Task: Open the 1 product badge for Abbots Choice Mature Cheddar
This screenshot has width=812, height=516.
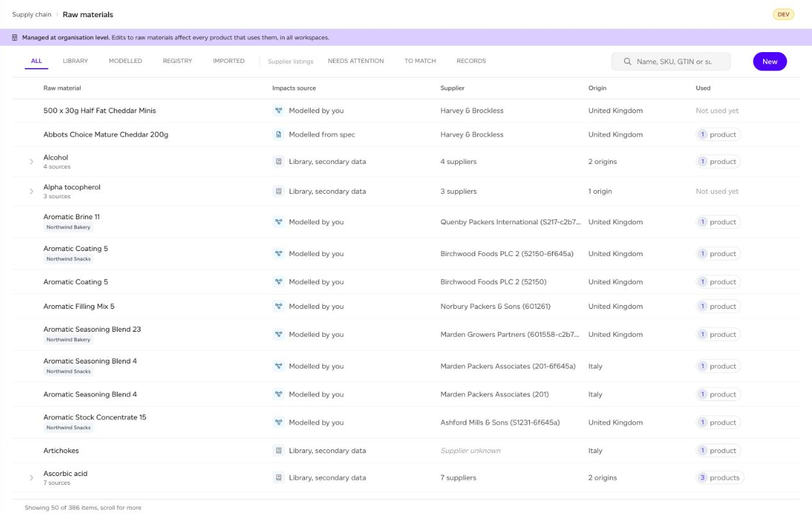Action: (x=718, y=135)
